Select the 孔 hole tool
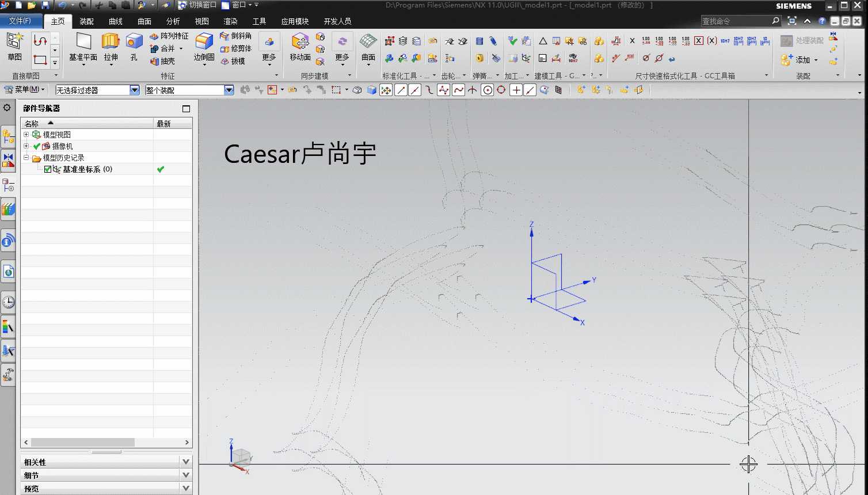The height and width of the screenshot is (495, 868). point(134,47)
